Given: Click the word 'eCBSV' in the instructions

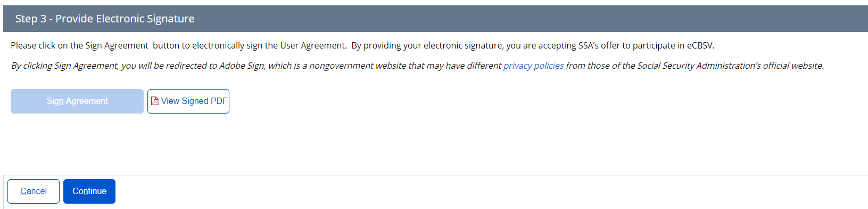Looking at the screenshot, I should point(699,45).
